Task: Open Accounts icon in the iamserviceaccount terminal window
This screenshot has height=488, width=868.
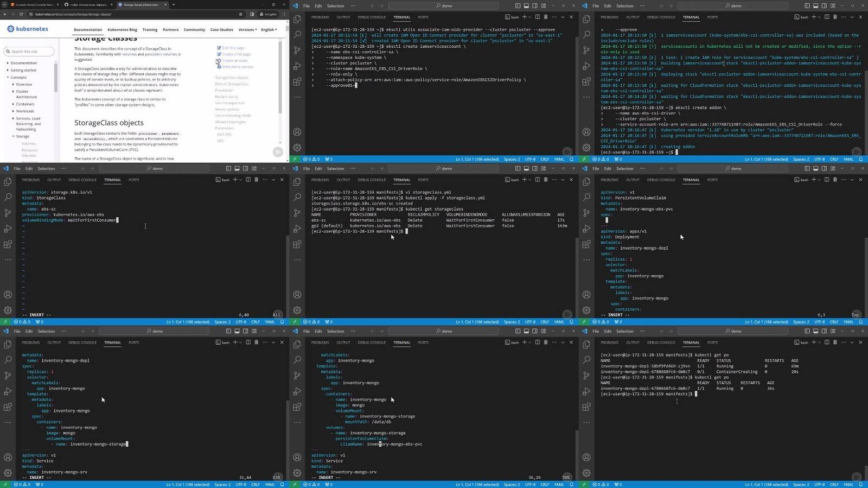Action: pos(297,132)
